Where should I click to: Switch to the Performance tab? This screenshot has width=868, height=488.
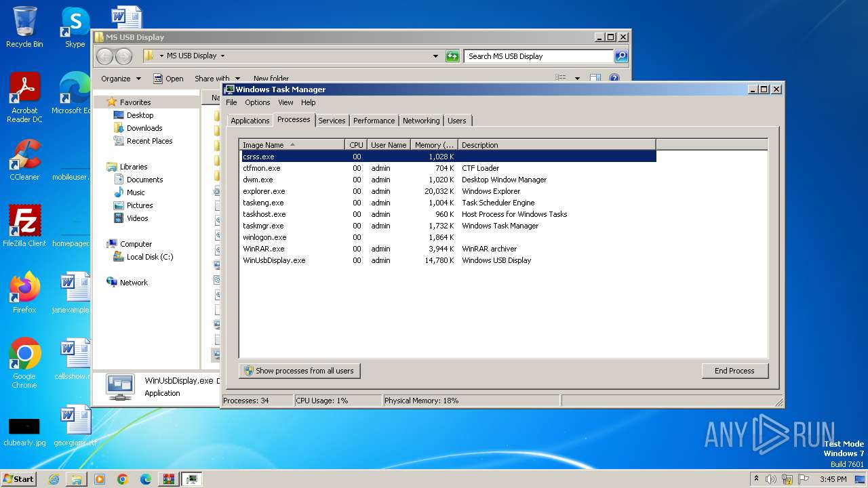pyautogui.click(x=374, y=121)
